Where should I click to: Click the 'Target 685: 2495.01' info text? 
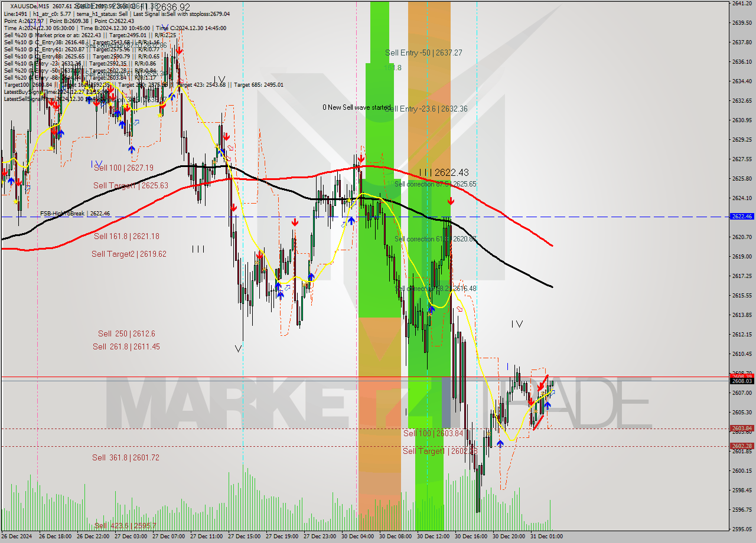pyautogui.click(x=259, y=84)
